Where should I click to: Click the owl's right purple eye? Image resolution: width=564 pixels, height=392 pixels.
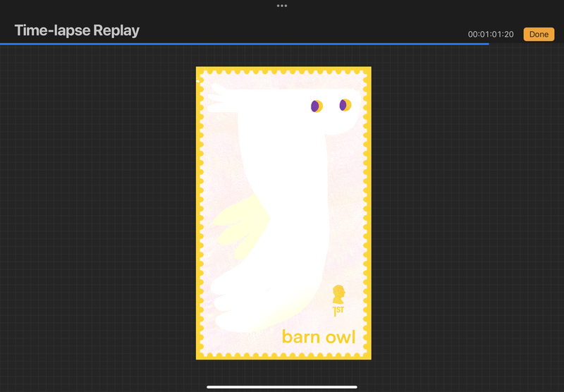click(x=344, y=105)
